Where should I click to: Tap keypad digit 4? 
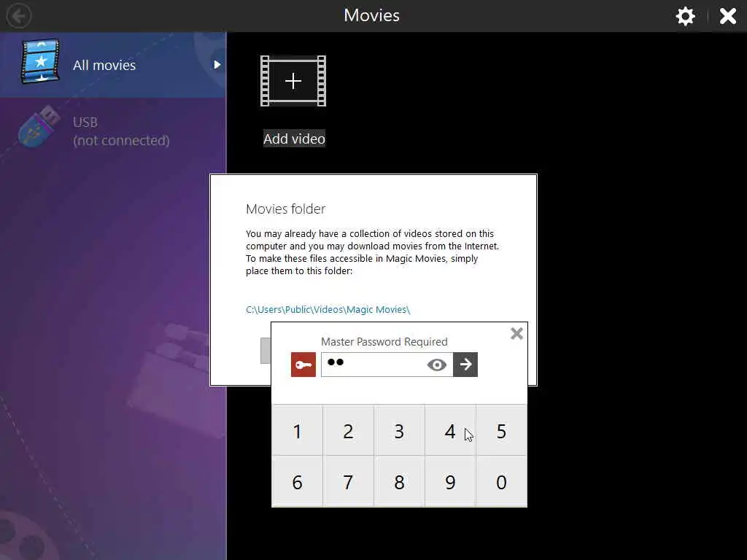[x=450, y=431]
